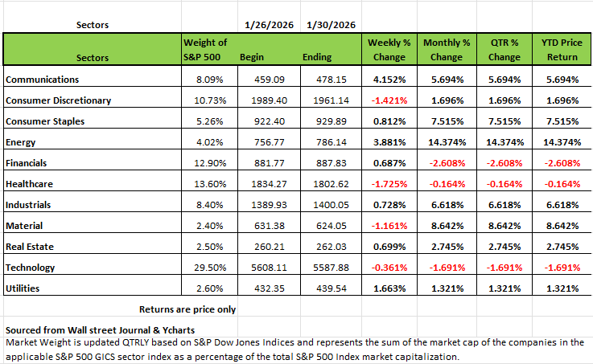Click the Utilities sector row label
This screenshot has height=364, width=593.
pyautogui.click(x=25, y=288)
